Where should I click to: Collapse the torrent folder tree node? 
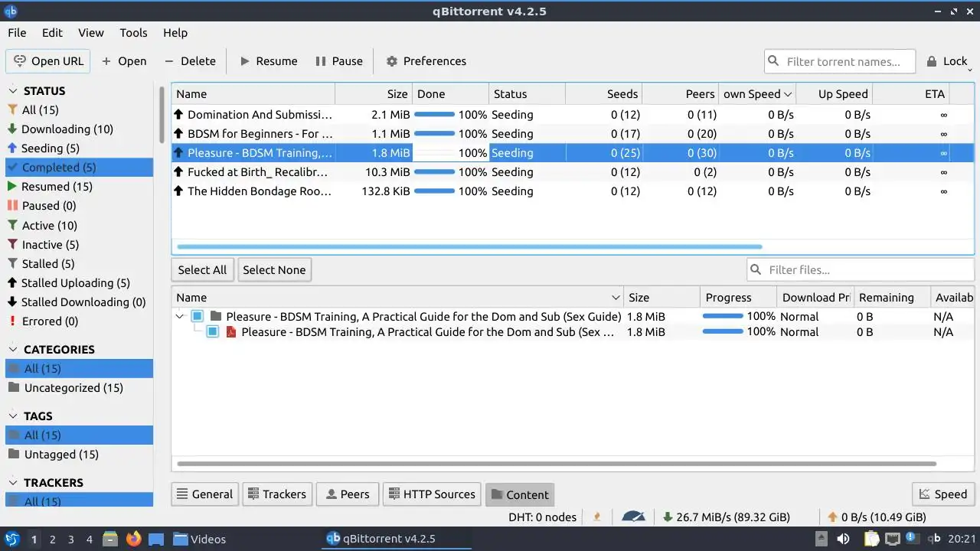(x=180, y=316)
